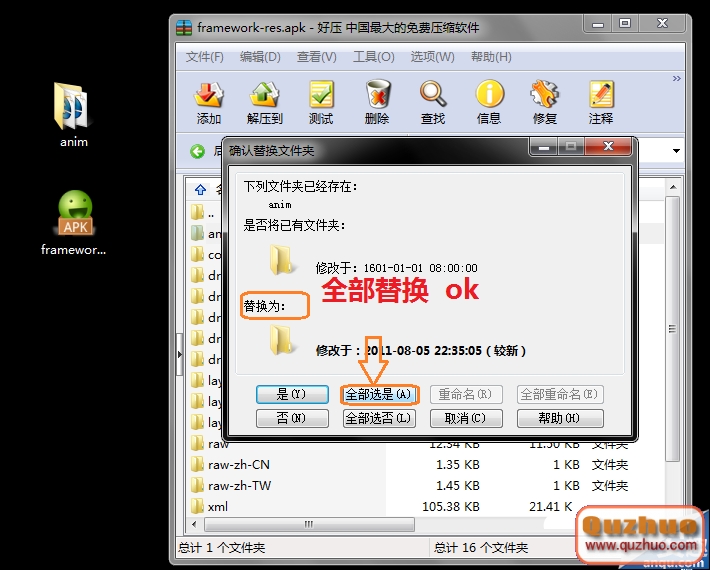Open the 帮助(H) menu
This screenshot has height=570, width=710.
pos(491,57)
